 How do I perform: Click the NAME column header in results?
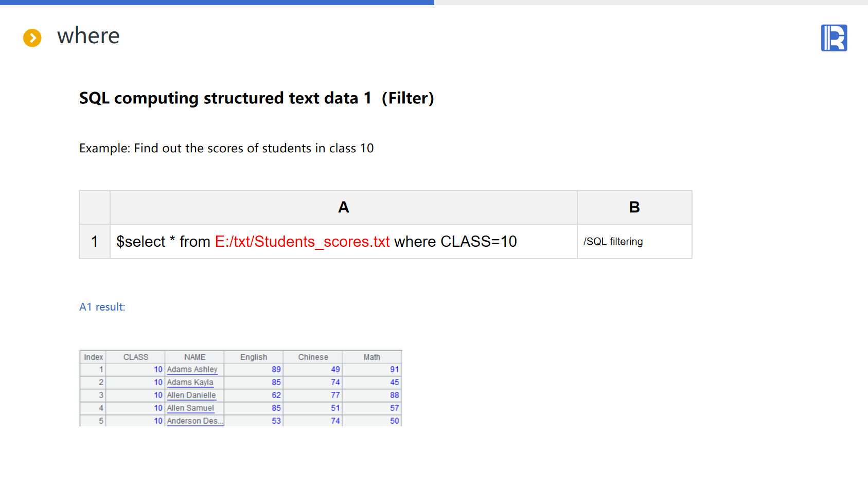point(194,357)
